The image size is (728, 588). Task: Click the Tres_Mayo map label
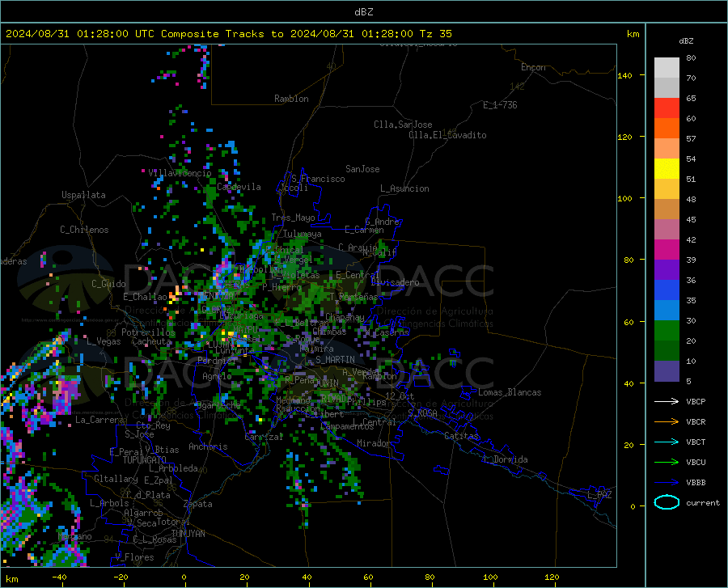pos(293,218)
